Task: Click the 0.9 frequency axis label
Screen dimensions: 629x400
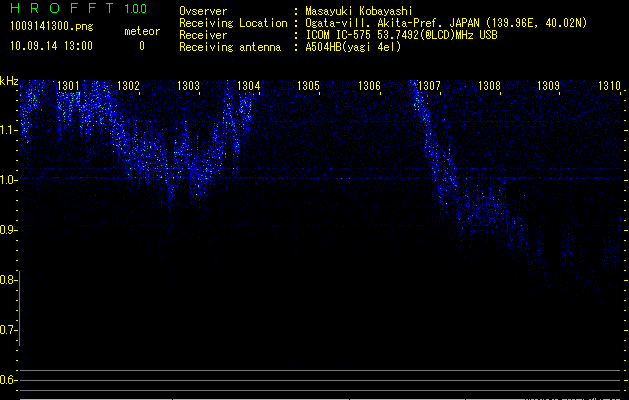Action: point(7,230)
